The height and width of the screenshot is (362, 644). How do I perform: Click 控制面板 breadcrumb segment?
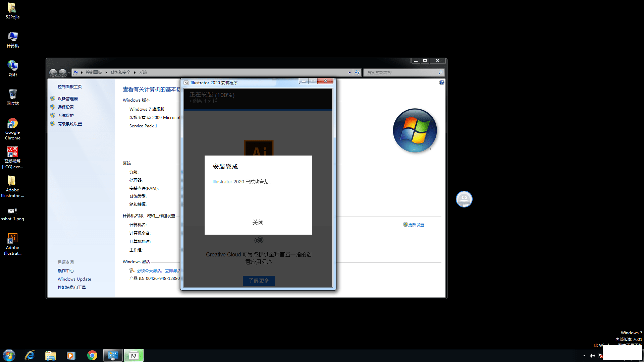[94, 72]
